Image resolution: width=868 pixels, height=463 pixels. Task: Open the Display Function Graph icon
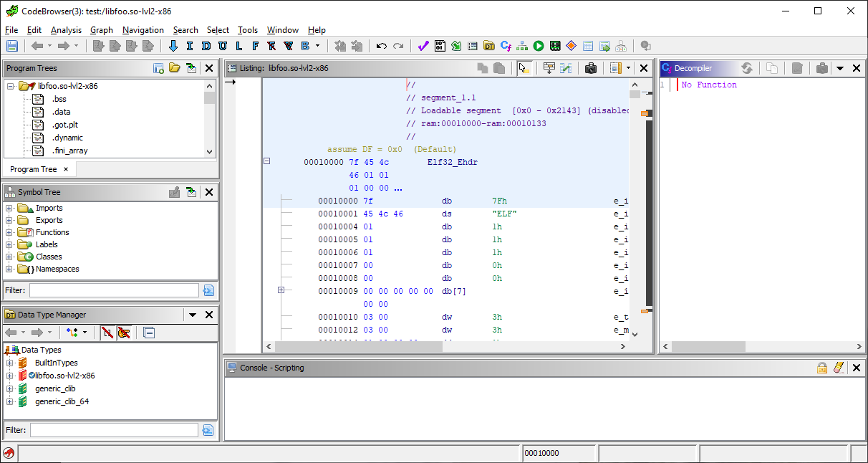pyautogui.click(x=521, y=46)
